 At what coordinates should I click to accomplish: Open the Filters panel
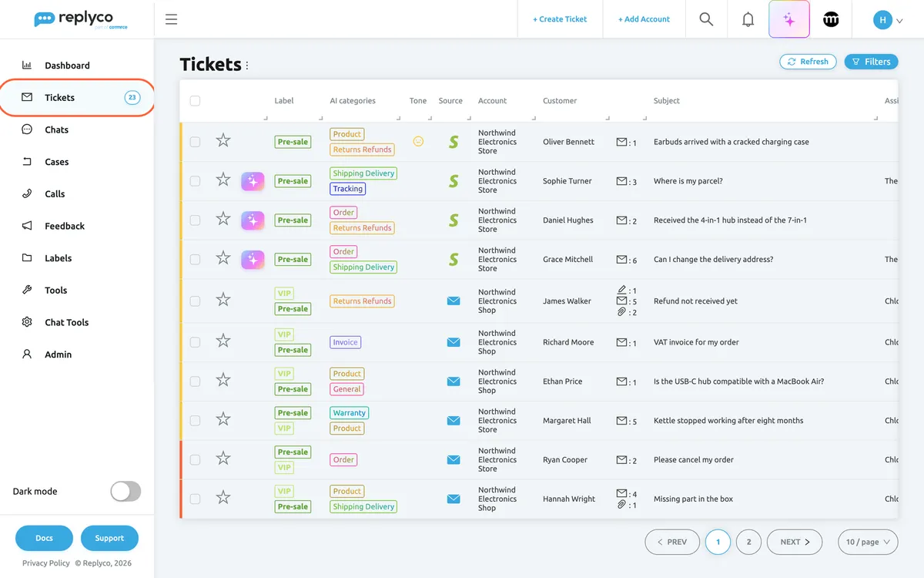point(871,62)
